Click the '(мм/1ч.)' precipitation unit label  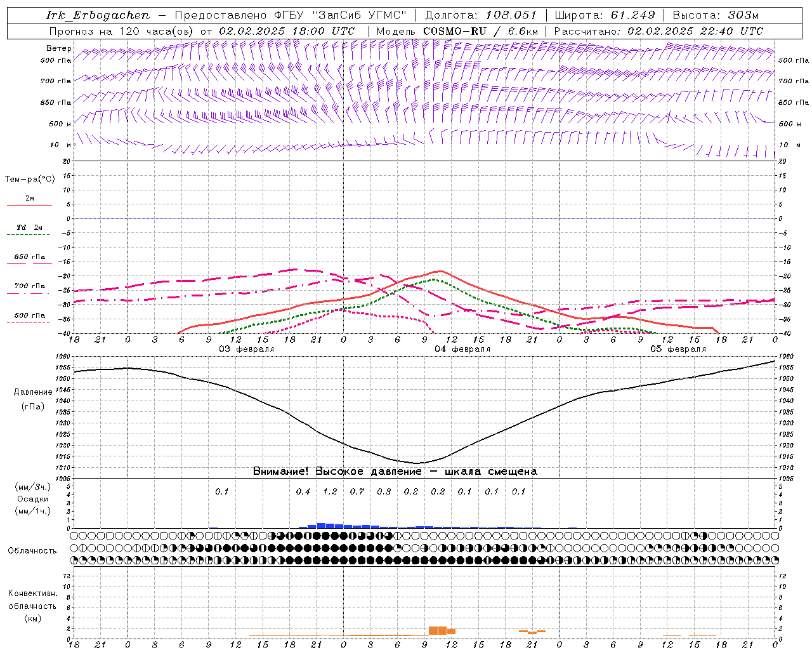32,511
